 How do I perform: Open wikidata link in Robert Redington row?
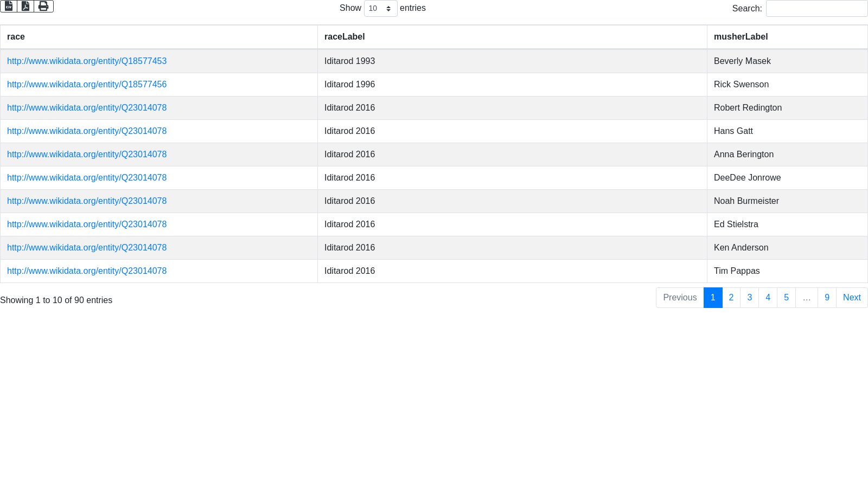pos(87,108)
